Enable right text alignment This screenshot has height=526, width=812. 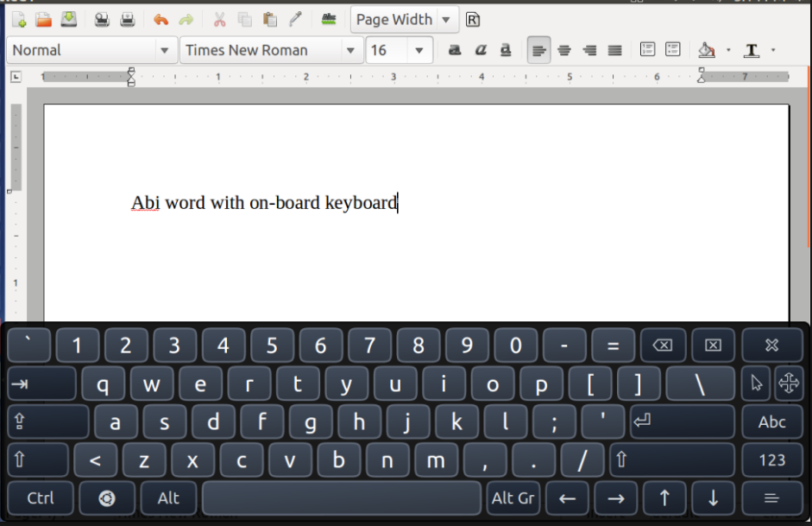click(x=589, y=50)
